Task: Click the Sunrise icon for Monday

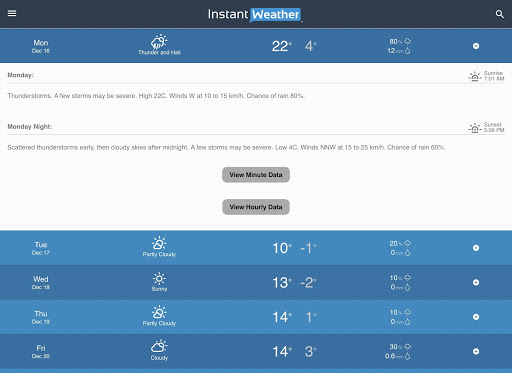Action: click(x=475, y=76)
